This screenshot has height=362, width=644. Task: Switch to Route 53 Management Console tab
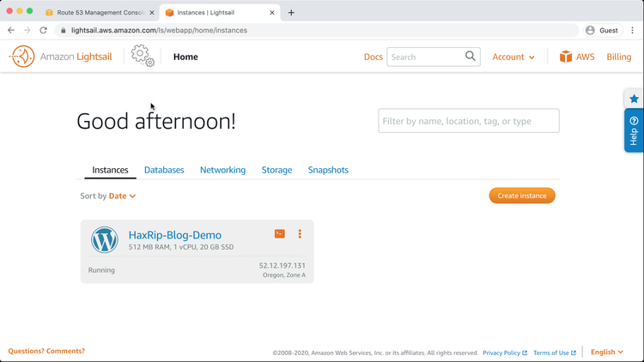tap(99, 13)
